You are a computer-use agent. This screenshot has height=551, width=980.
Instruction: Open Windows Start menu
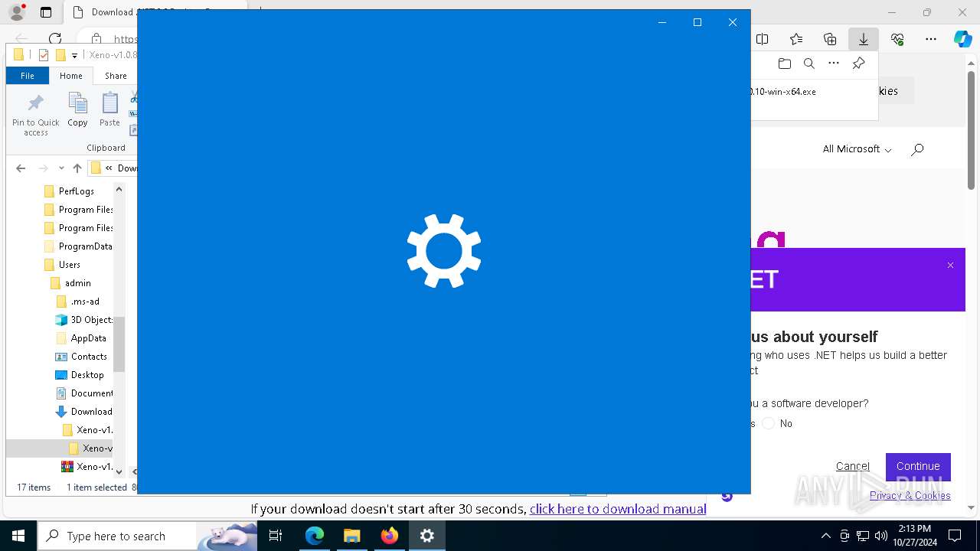pos(18,536)
